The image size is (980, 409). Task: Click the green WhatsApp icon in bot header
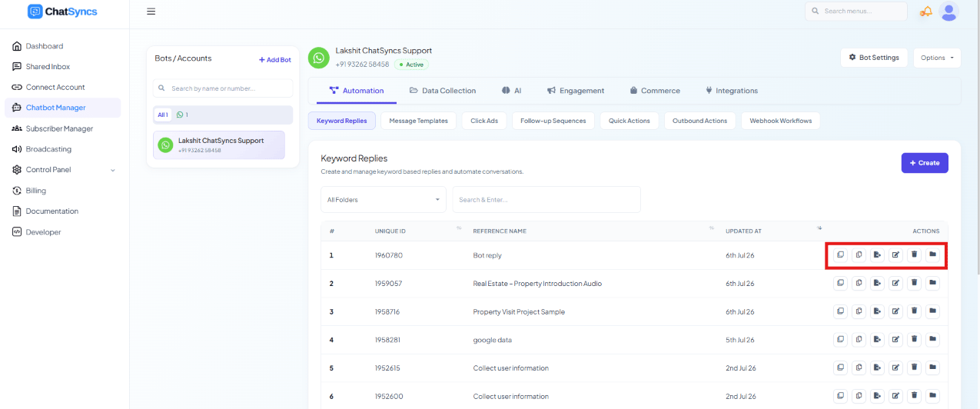click(318, 58)
